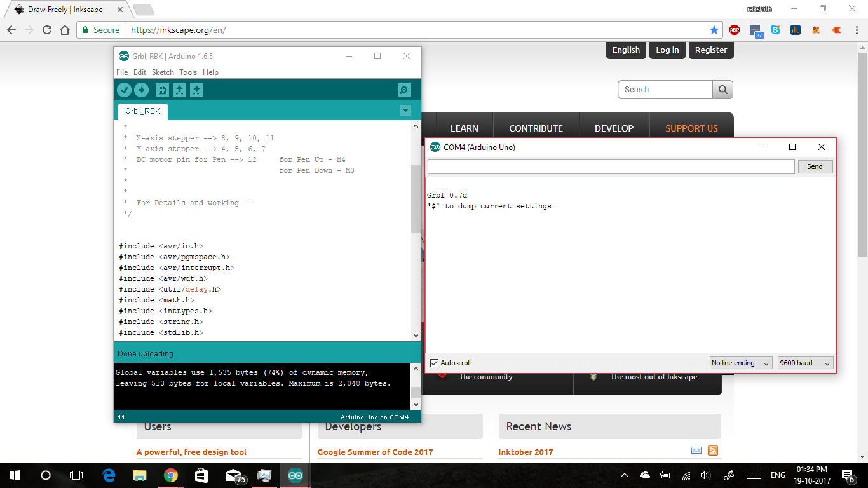The height and width of the screenshot is (488, 868).
Task: Click the Chrome back arrow
Action: coord(11,30)
